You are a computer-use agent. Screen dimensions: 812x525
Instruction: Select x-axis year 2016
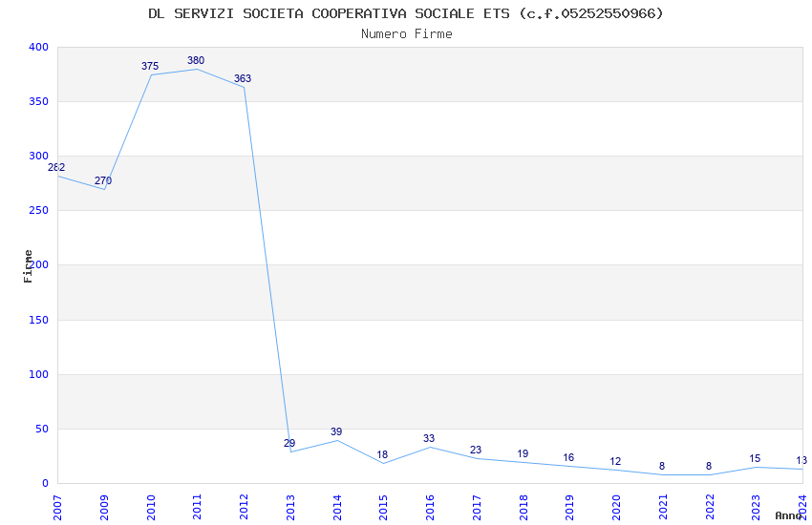(x=430, y=508)
